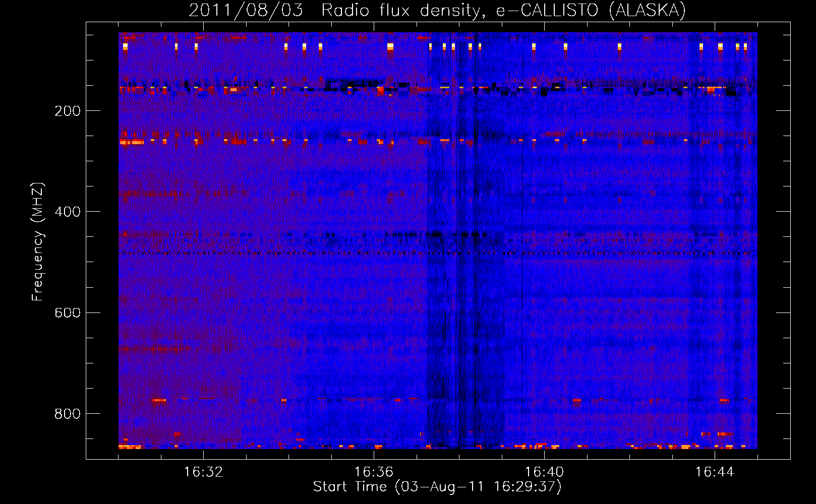
Task: Click the "Frequency (MHZ)" axis label
Action: click(38, 242)
